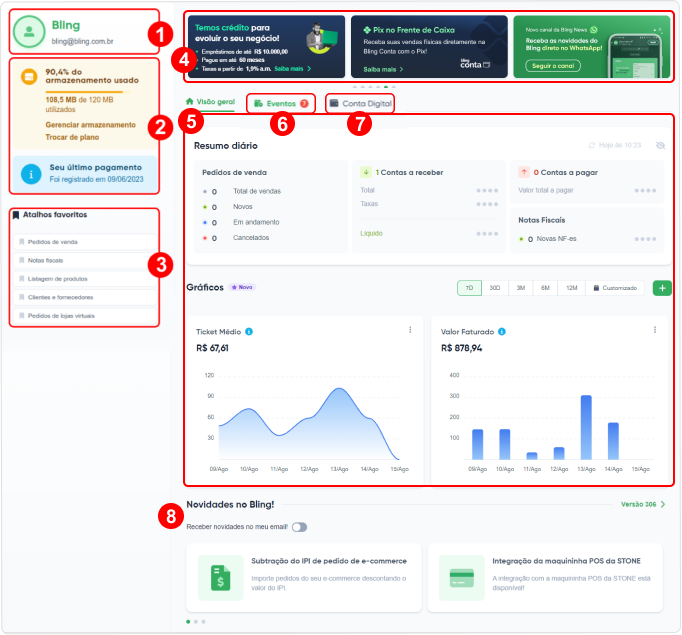The height and width of the screenshot is (635, 682).
Task: Select the 7D period filter
Action: [469, 288]
